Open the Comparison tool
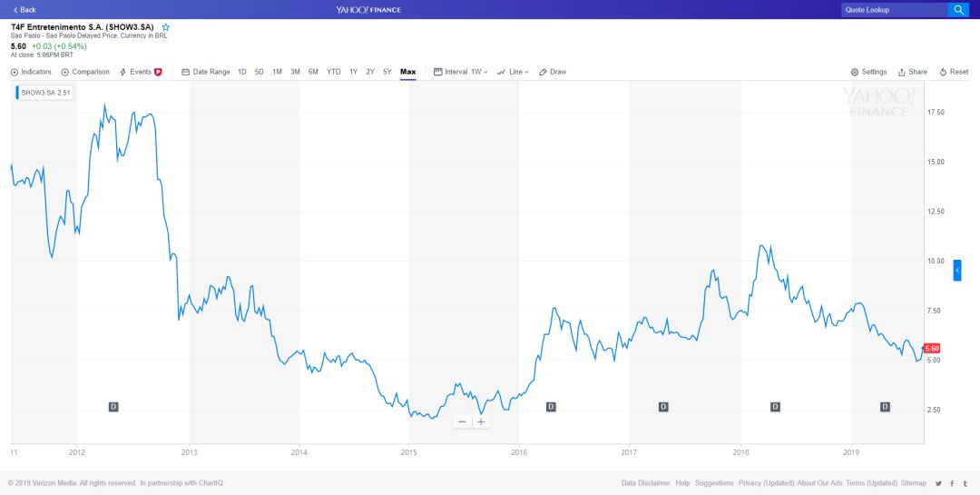This screenshot has height=495, width=980. pyautogui.click(x=85, y=72)
